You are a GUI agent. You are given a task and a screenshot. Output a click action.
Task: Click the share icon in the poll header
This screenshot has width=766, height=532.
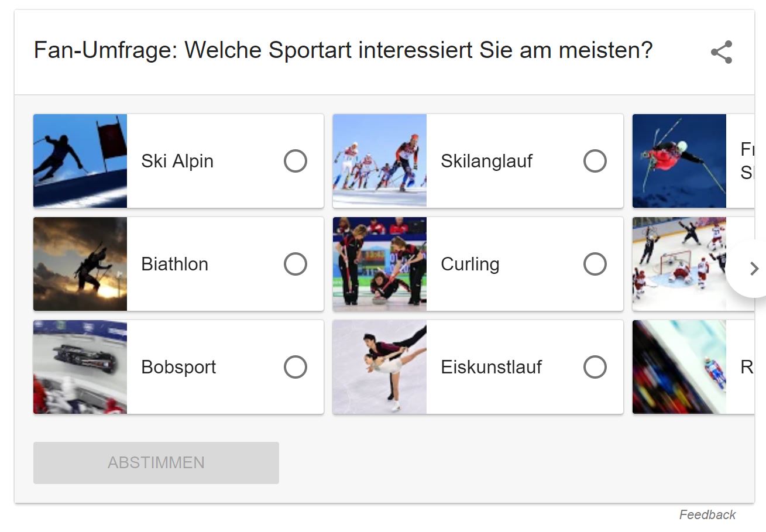coord(722,52)
